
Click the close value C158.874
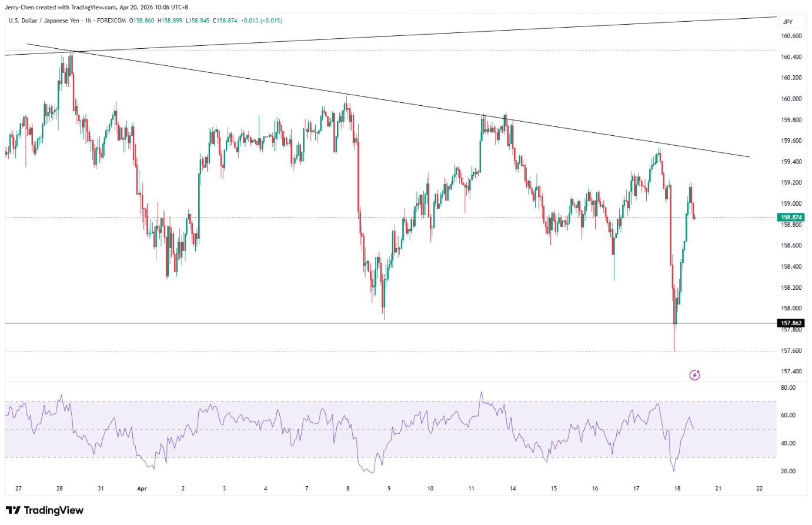pyautogui.click(x=225, y=21)
